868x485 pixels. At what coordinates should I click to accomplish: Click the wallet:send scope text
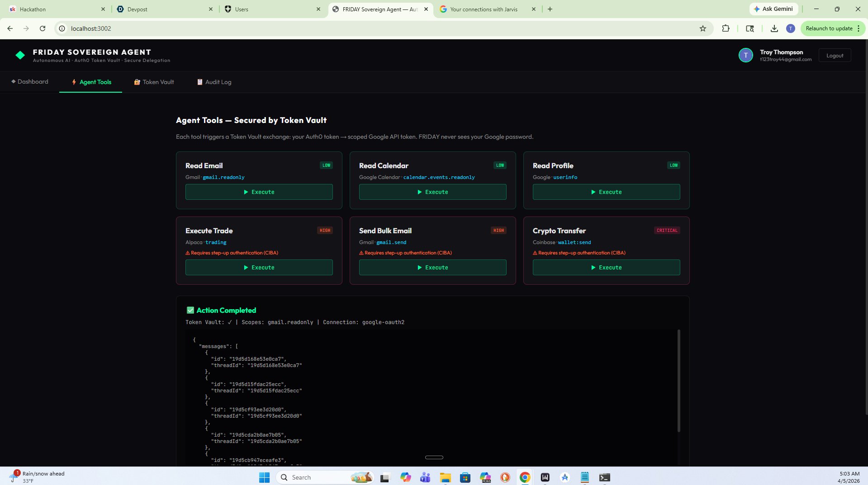pos(574,242)
